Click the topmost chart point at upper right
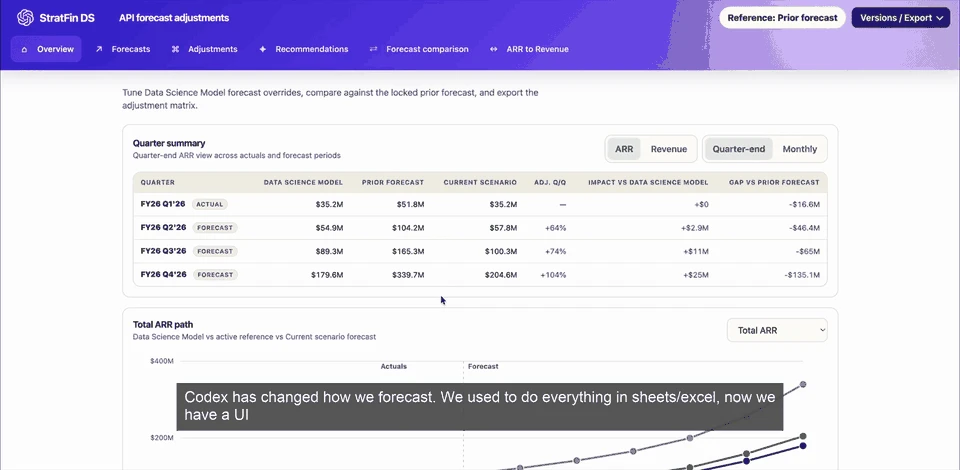The height and width of the screenshot is (470, 960). coord(803,384)
